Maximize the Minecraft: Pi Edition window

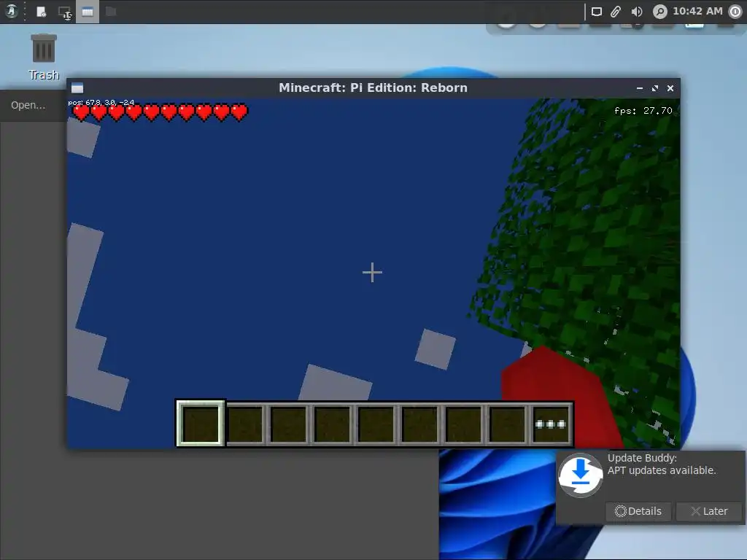click(655, 88)
